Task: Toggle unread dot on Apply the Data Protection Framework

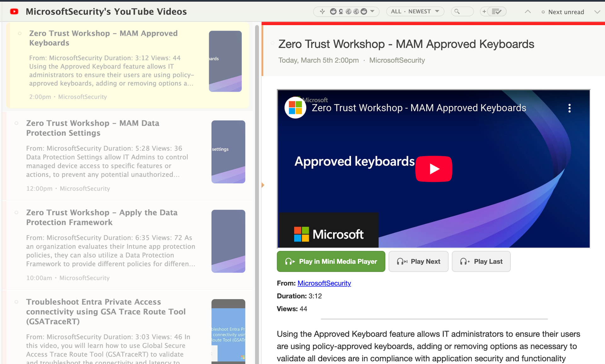Action: tap(17, 213)
